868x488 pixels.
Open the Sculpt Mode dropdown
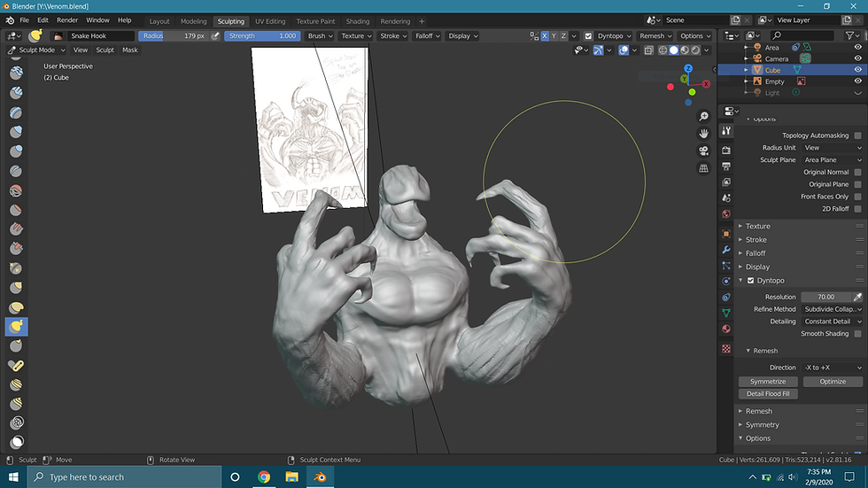[x=36, y=50]
